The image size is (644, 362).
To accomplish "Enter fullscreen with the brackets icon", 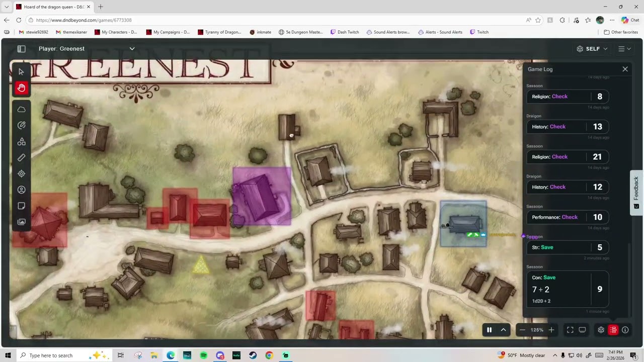I will pos(570,330).
